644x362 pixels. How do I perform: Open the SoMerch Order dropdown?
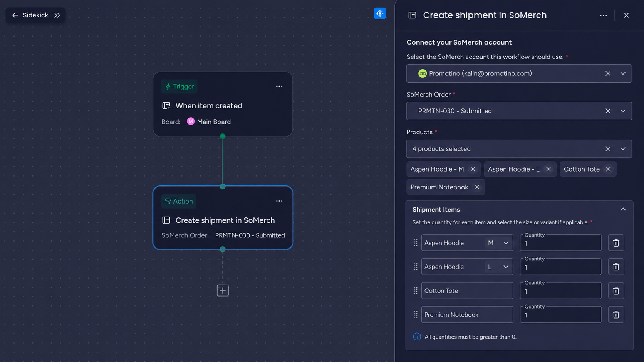pos(623,111)
